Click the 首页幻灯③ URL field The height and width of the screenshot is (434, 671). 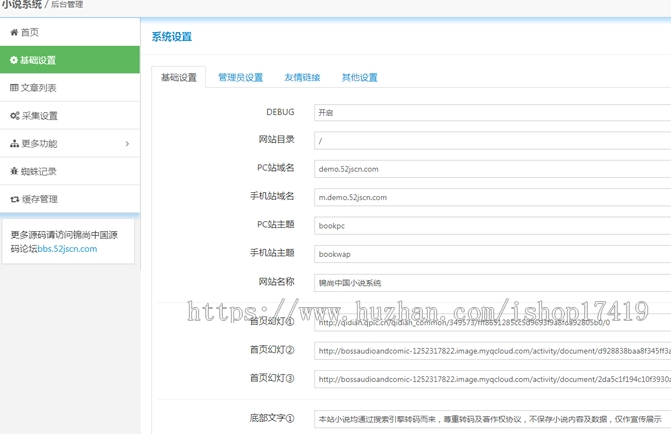[493, 379]
